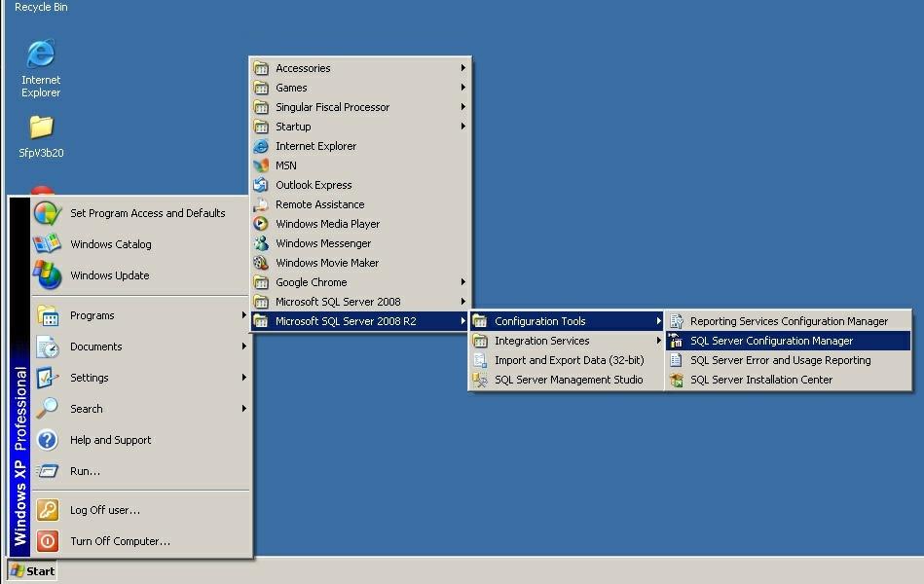Click Windows Movie Maker icon

(x=261, y=263)
